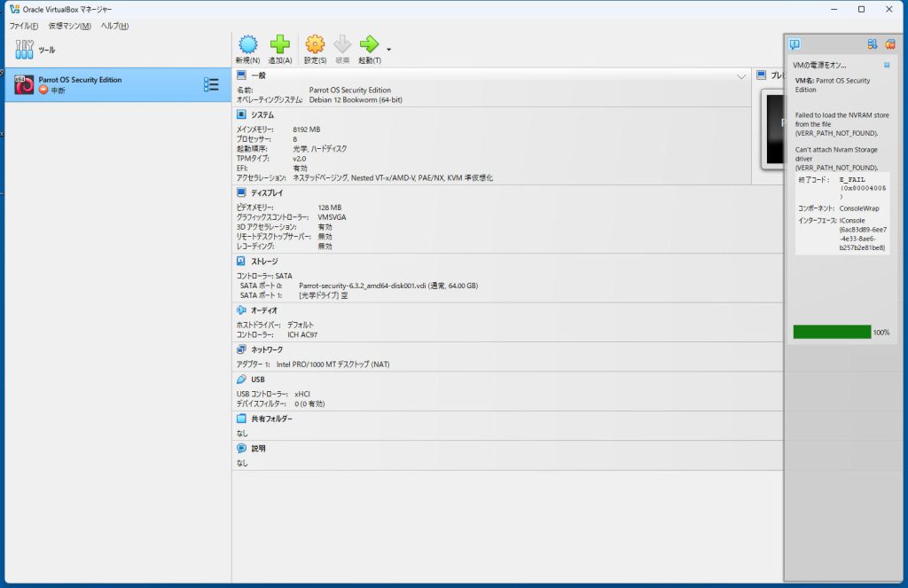
Task: Dismiss the VMの電源をオン notification
Action: click(887, 65)
